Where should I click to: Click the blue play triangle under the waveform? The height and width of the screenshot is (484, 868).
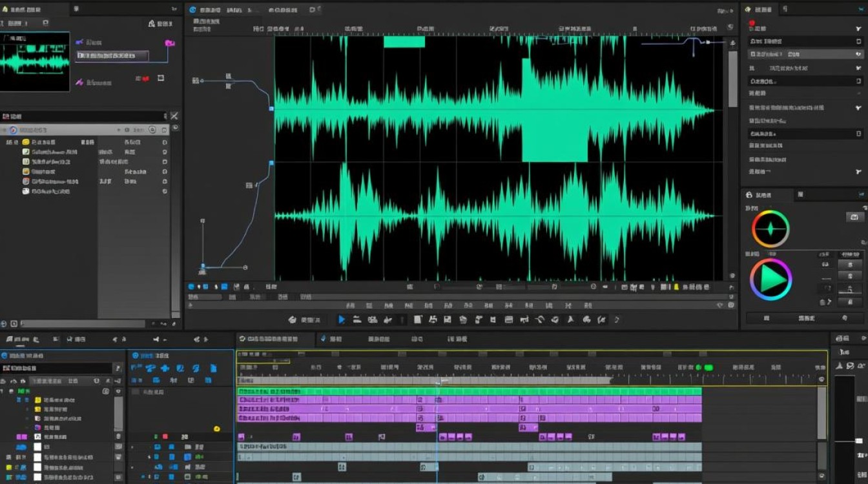[342, 319]
